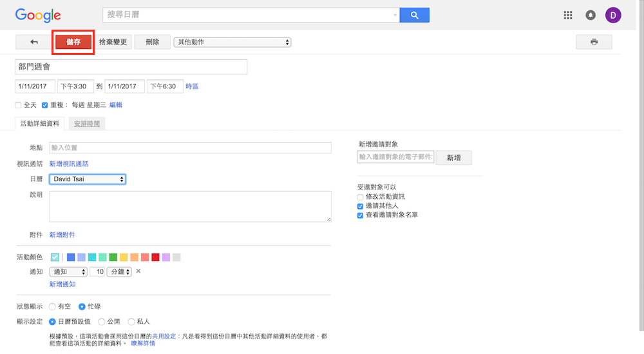
Task: Click the print icon button
Action: coord(594,42)
